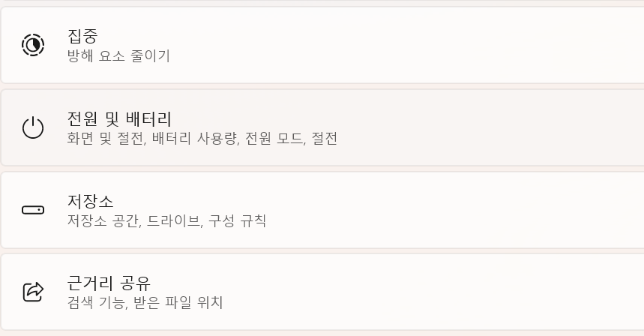Select the 화면 및 절전, 배터리 사용량 description
The width and height of the screenshot is (644, 336).
point(202,138)
